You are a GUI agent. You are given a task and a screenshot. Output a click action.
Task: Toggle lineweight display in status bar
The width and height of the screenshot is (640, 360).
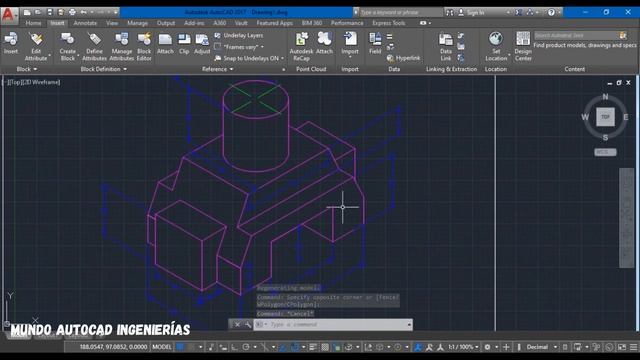(x=313, y=347)
